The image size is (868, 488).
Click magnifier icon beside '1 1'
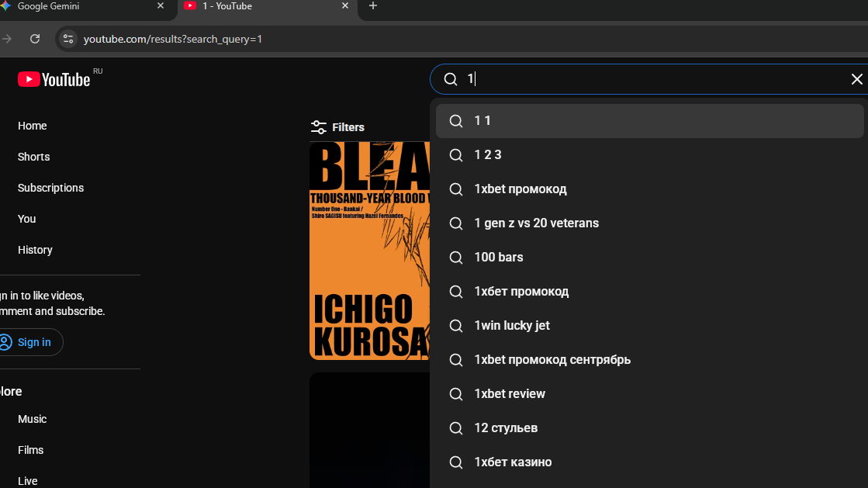[456, 121]
